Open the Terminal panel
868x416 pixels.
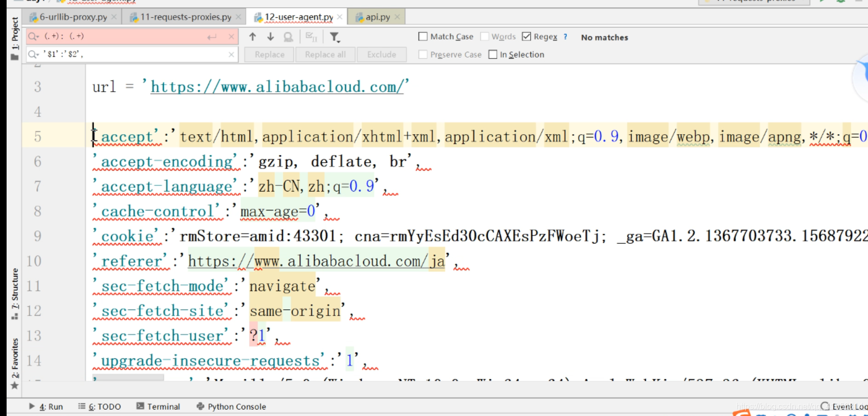tap(158, 407)
